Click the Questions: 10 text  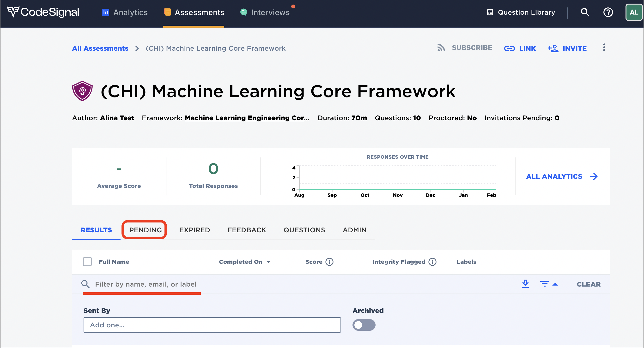[x=398, y=118]
